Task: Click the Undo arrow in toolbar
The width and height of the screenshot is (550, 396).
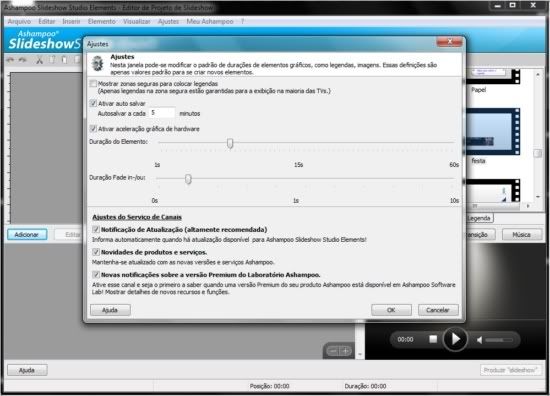Action: tap(10, 60)
